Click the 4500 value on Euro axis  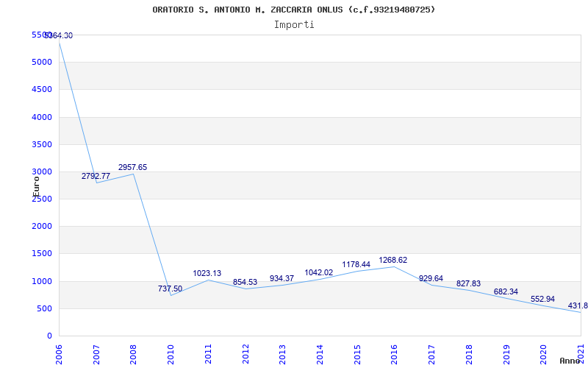(x=41, y=89)
